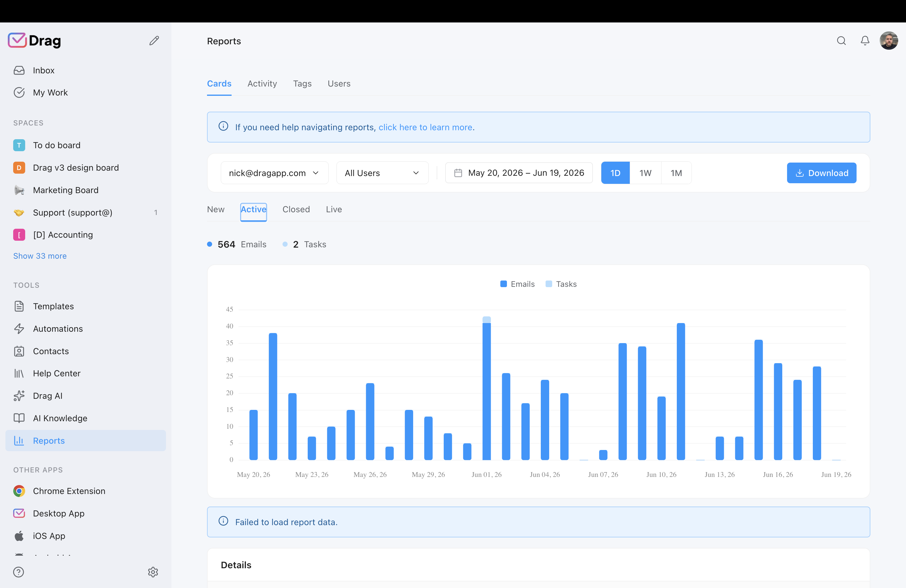Open AI Knowledge tool

86,418
